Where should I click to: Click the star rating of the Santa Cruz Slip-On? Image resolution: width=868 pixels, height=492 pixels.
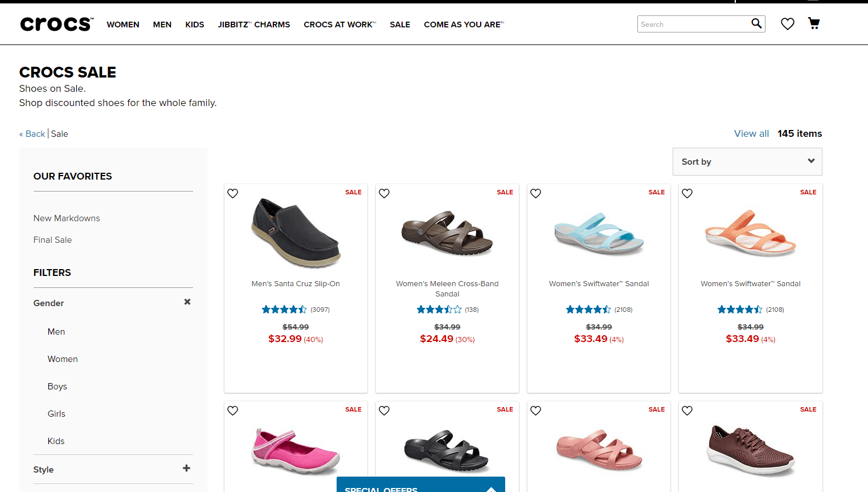(284, 310)
